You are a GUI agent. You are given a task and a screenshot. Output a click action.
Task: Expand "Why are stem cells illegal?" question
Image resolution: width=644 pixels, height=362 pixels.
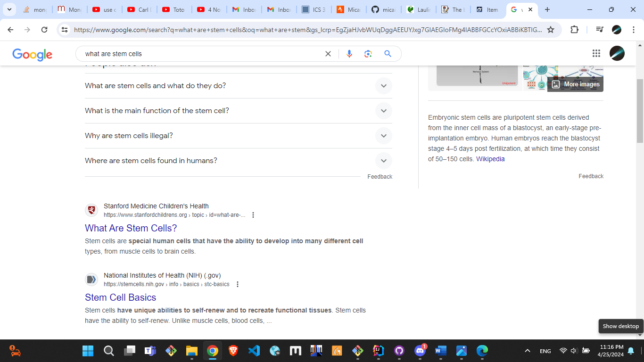pos(383,136)
